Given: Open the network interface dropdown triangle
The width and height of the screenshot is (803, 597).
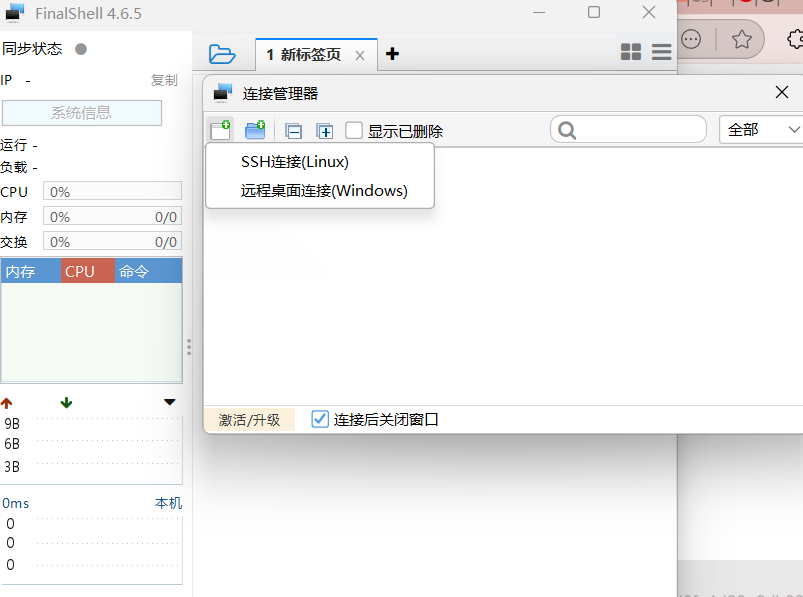Looking at the screenshot, I should [x=170, y=402].
